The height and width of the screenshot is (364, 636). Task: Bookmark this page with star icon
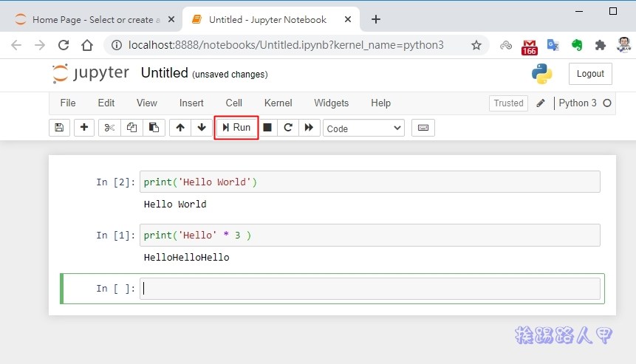pyautogui.click(x=476, y=45)
